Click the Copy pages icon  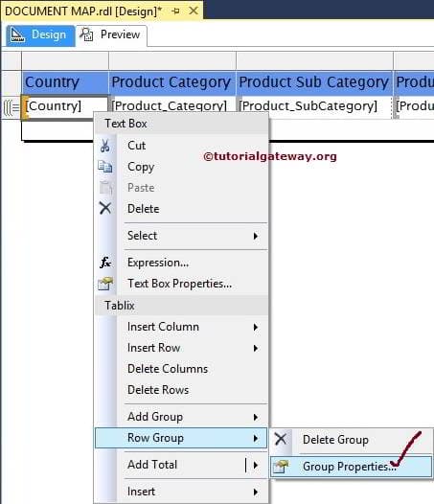pos(104,167)
